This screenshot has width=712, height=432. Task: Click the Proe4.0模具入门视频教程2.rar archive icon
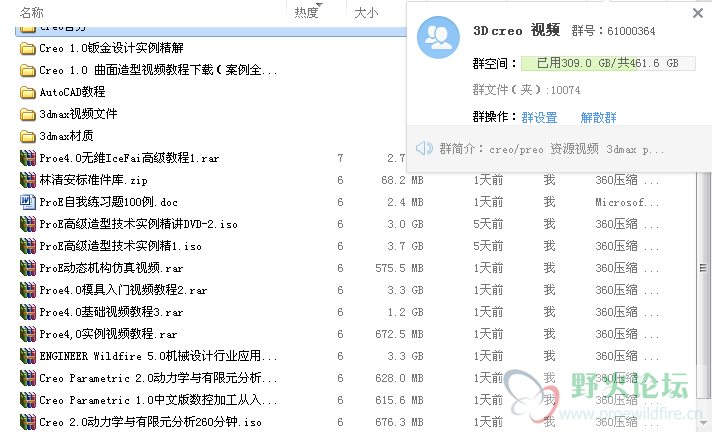point(28,290)
